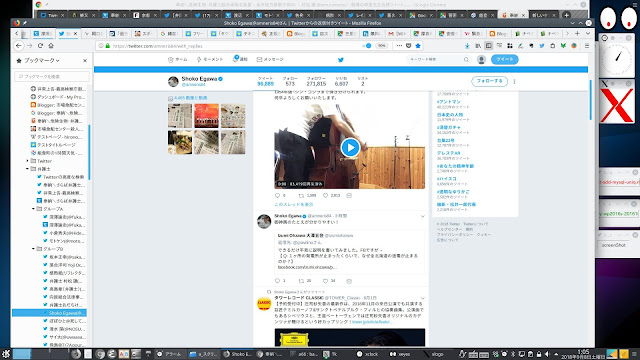Expand the Twitter bookmark folder
Image resolution: width=640 pixels, height=360 pixels.
point(28,161)
